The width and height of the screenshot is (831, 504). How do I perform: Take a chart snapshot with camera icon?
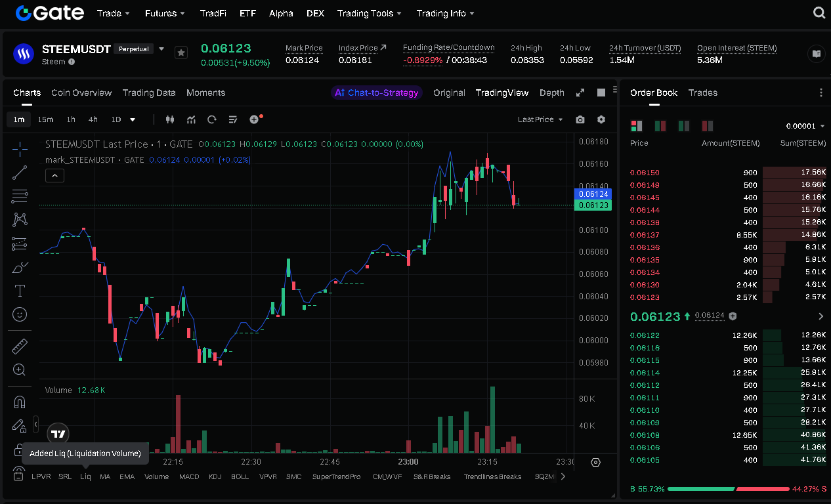pyautogui.click(x=580, y=119)
